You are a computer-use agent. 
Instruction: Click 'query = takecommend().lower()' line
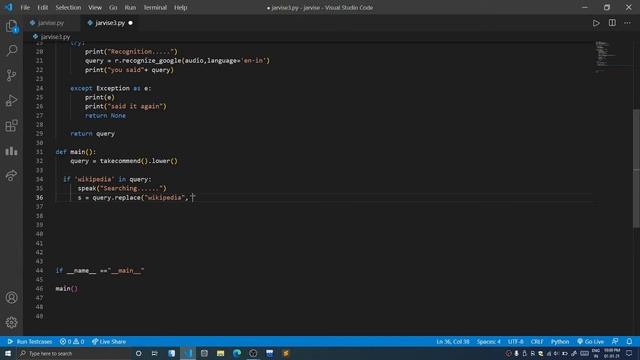pyautogui.click(x=124, y=161)
